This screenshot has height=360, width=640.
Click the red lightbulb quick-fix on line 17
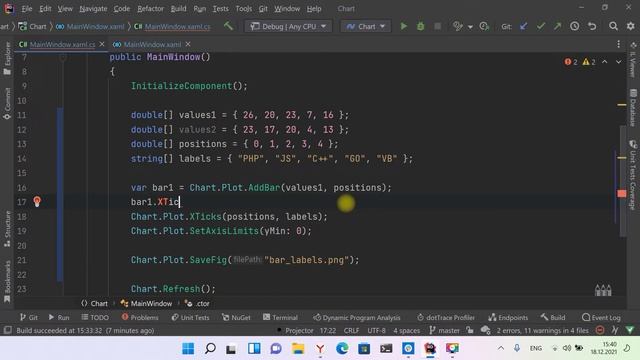(37, 201)
